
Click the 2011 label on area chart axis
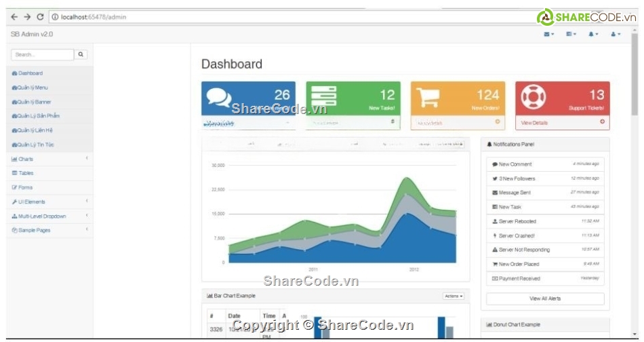click(x=313, y=269)
